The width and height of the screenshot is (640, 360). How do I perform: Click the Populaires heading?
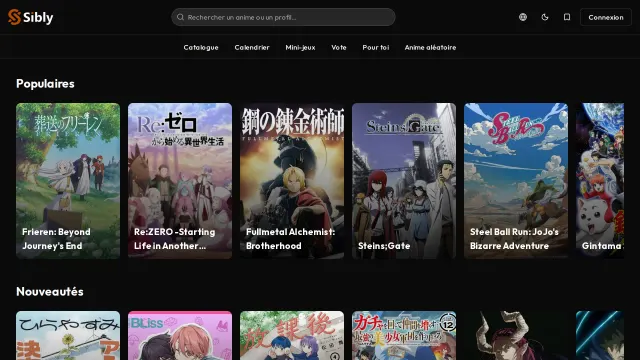(x=45, y=84)
